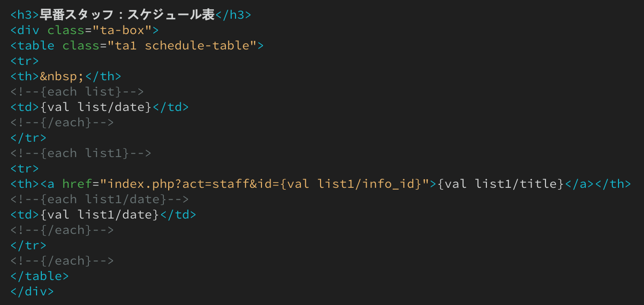Click the opening table tag name

pos(36,46)
